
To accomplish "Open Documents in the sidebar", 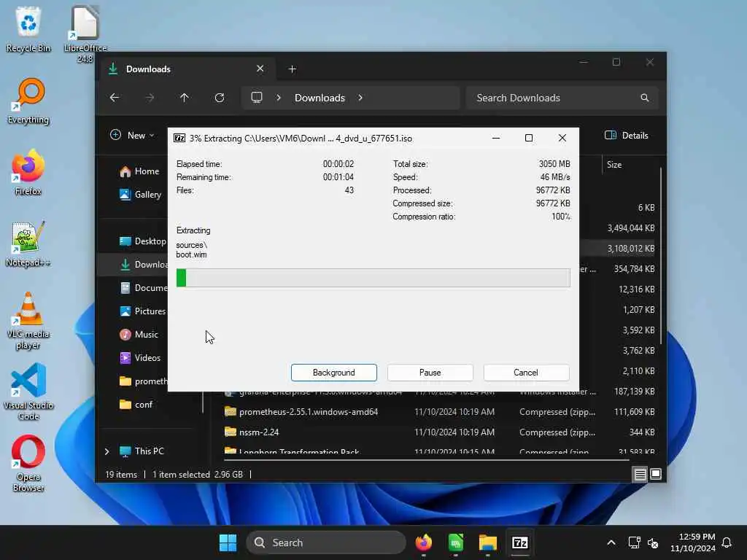I will click(144, 287).
